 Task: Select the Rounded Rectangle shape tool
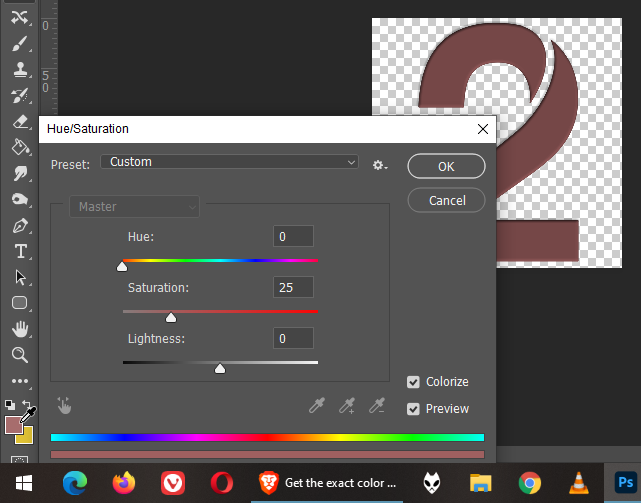20,303
